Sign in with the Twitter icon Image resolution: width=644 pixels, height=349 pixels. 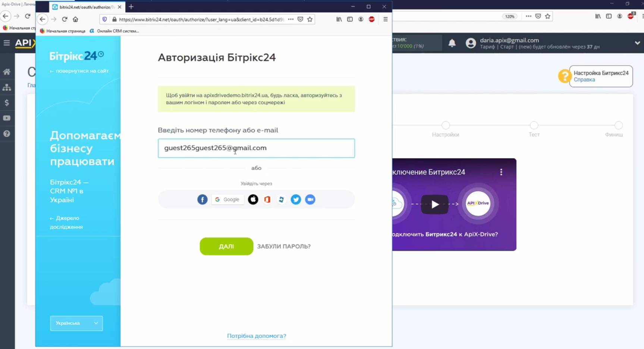296,199
